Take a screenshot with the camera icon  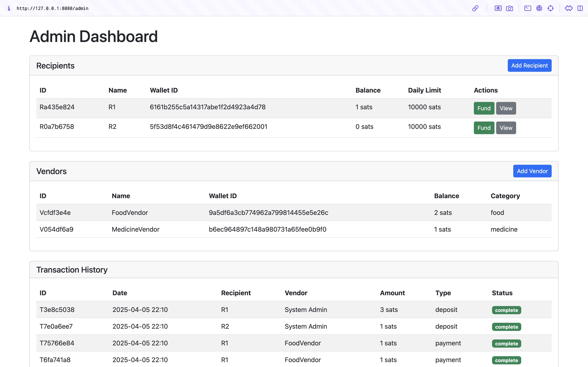coord(510,8)
